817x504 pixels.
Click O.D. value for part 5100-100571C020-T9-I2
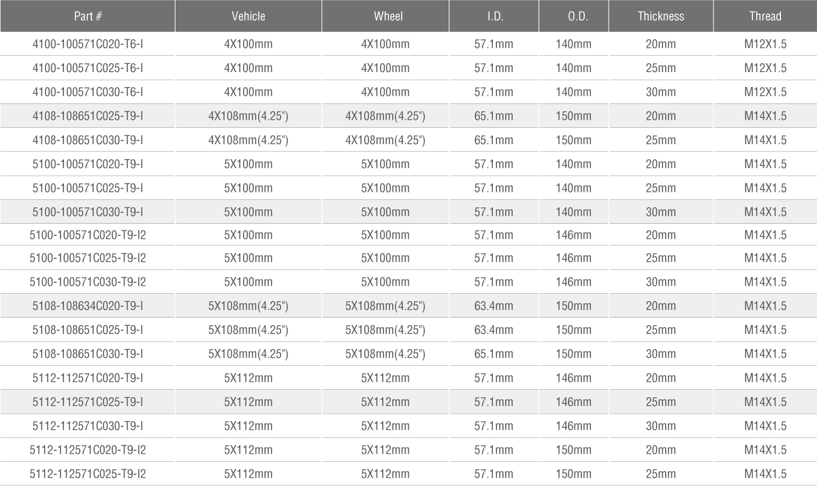pyautogui.click(x=573, y=235)
